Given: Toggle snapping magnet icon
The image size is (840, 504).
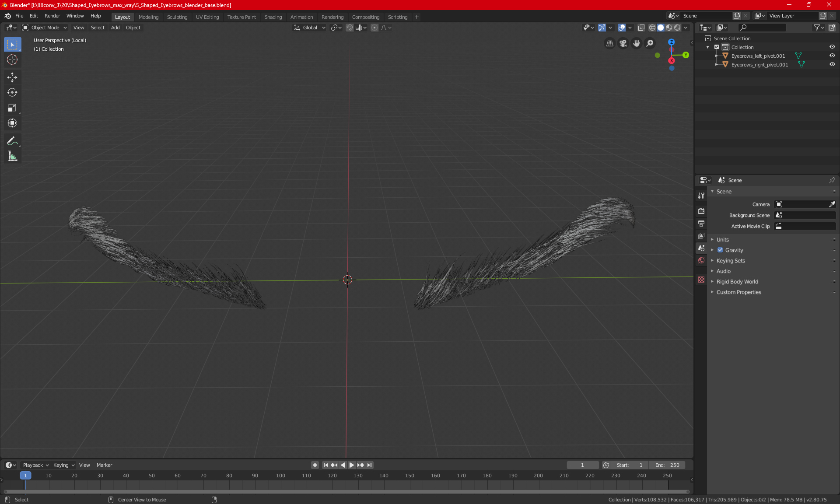Looking at the screenshot, I should tap(350, 28).
